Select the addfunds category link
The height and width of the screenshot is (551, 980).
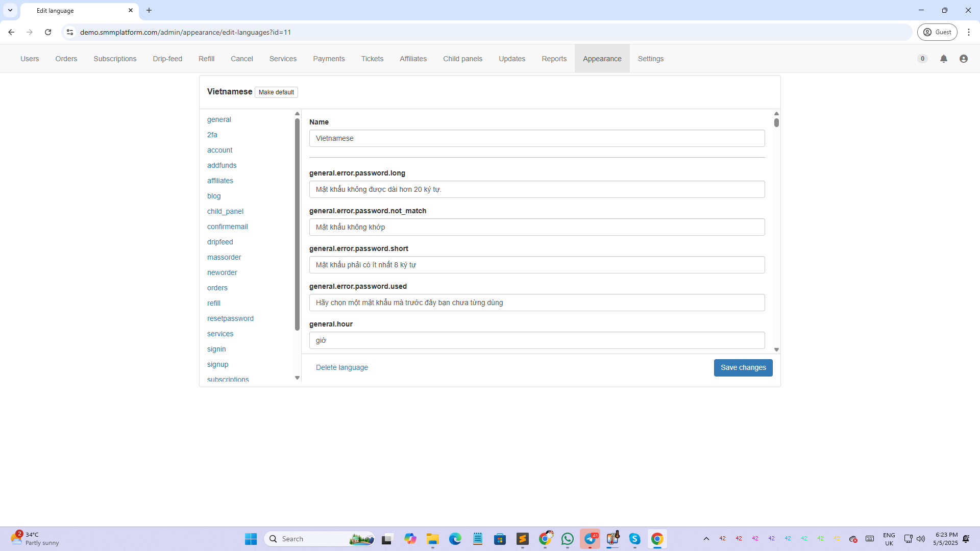click(x=222, y=165)
